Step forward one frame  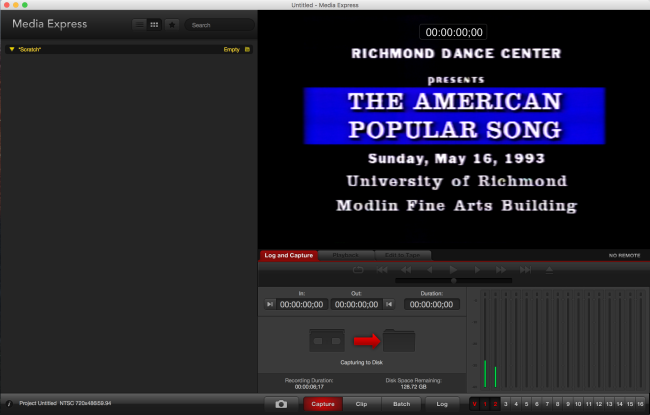(477, 270)
